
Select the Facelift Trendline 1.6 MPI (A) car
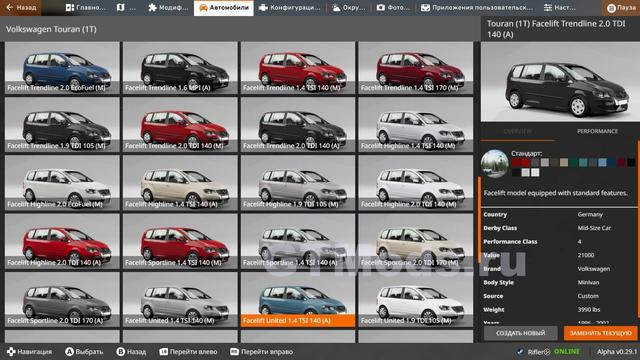pos(180,68)
